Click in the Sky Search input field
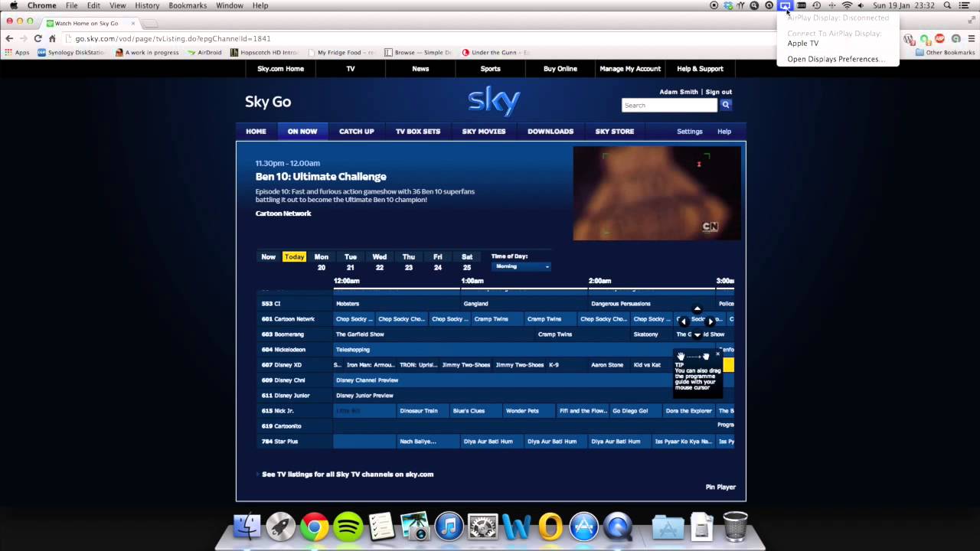980x551 pixels. (669, 105)
